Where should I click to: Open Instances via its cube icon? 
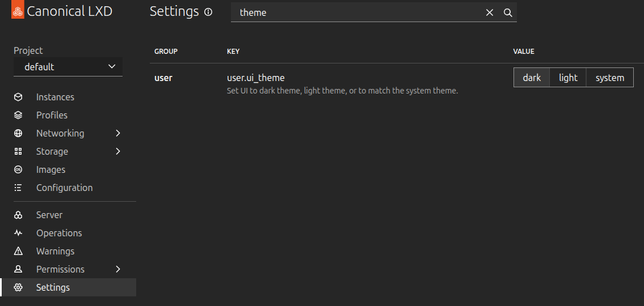tap(18, 97)
